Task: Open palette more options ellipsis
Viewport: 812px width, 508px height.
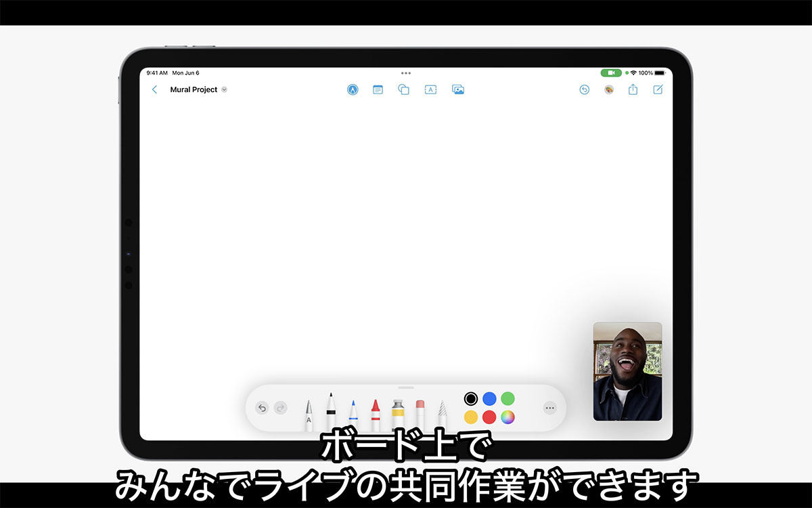Action: (x=549, y=408)
